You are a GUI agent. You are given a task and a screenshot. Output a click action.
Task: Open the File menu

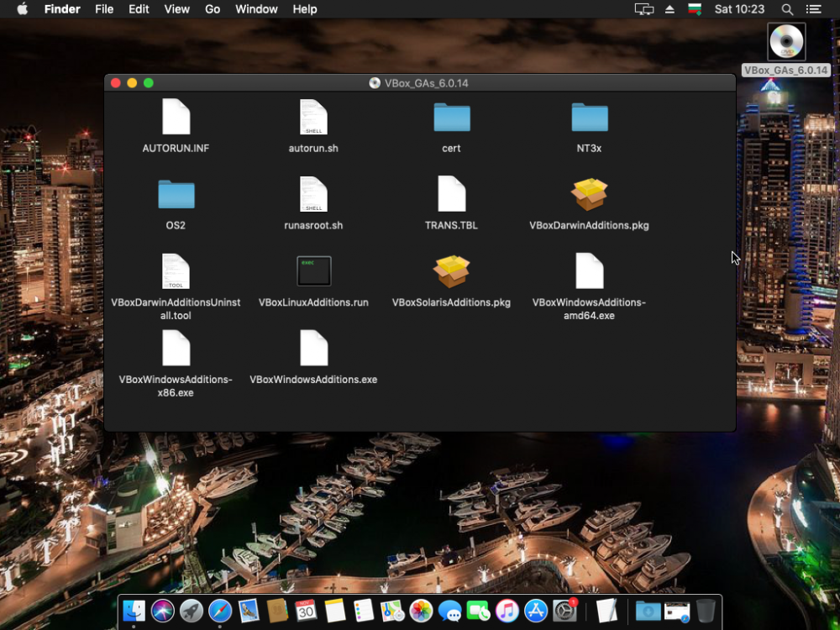tap(104, 9)
